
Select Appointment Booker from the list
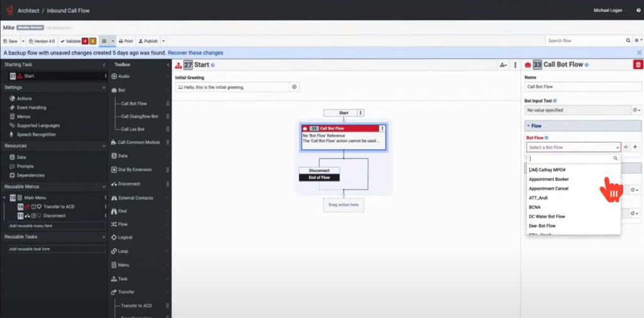[x=548, y=179]
